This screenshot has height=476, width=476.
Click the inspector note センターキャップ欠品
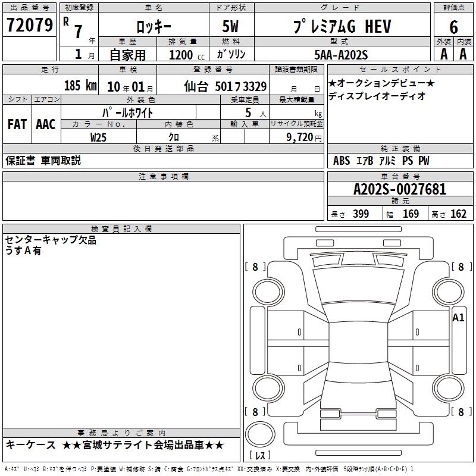tap(51, 240)
